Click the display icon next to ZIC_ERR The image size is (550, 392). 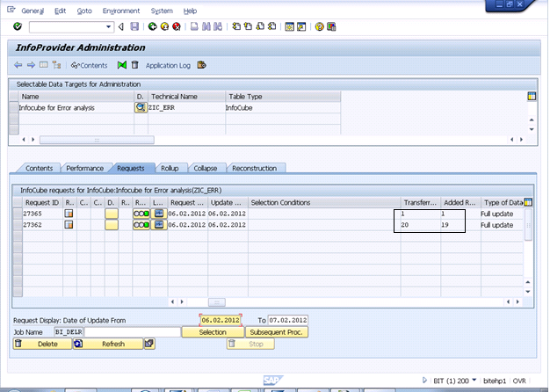tap(141, 108)
